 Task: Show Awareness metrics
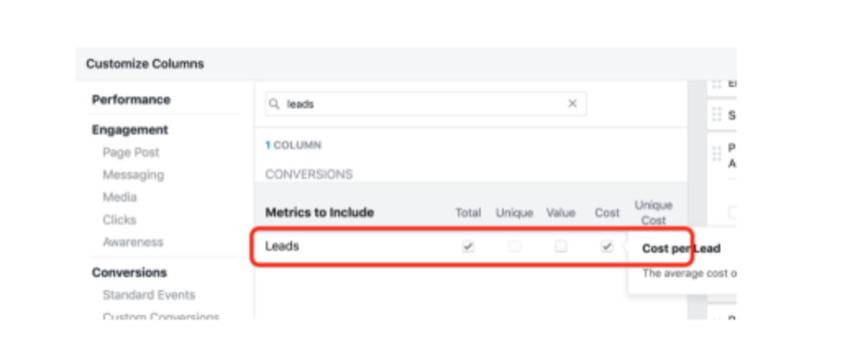[x=133, y=243]
